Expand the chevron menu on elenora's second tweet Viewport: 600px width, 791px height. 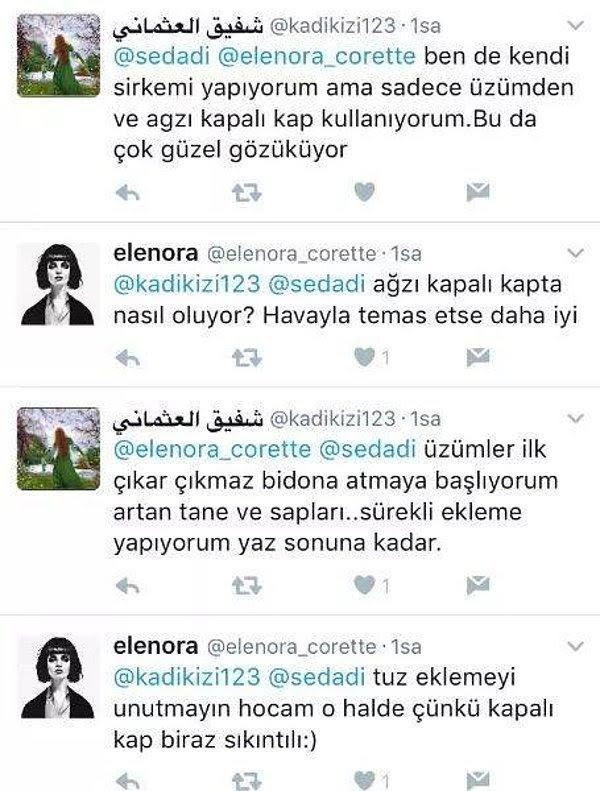[576, 253]
